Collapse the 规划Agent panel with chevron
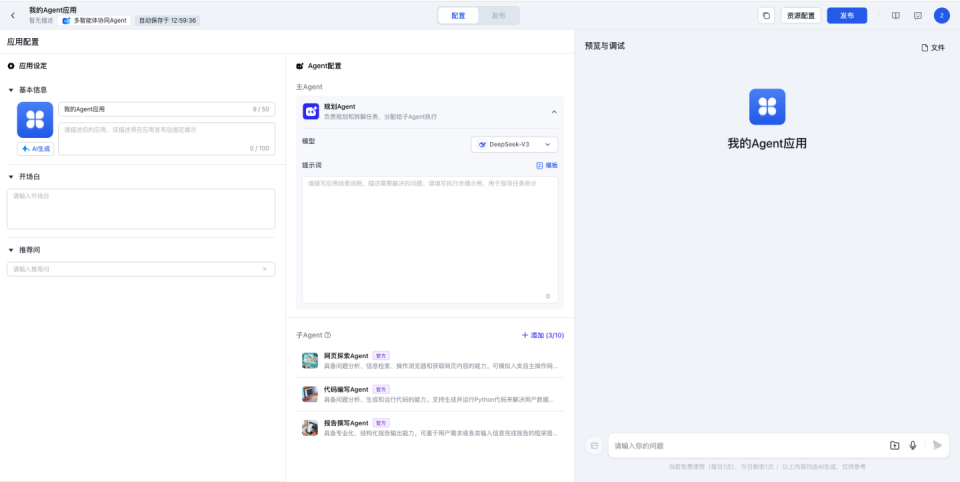 pos(554,112)
